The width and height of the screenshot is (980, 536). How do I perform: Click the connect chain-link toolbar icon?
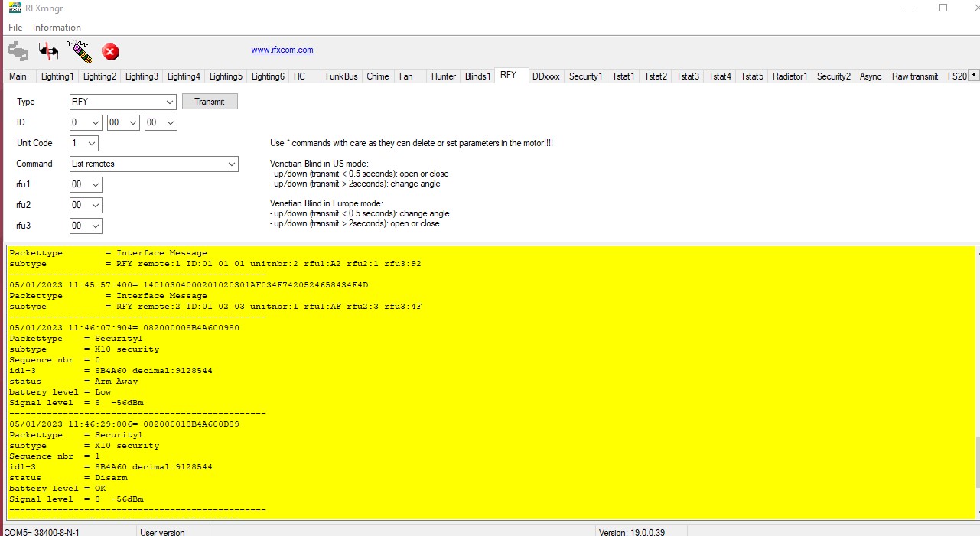(x=18, y=51)
